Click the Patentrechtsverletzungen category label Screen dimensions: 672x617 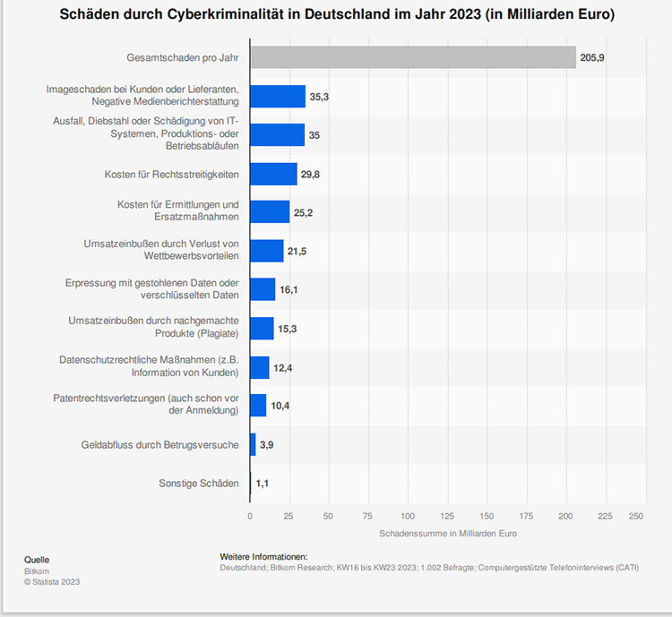[161, 404]
